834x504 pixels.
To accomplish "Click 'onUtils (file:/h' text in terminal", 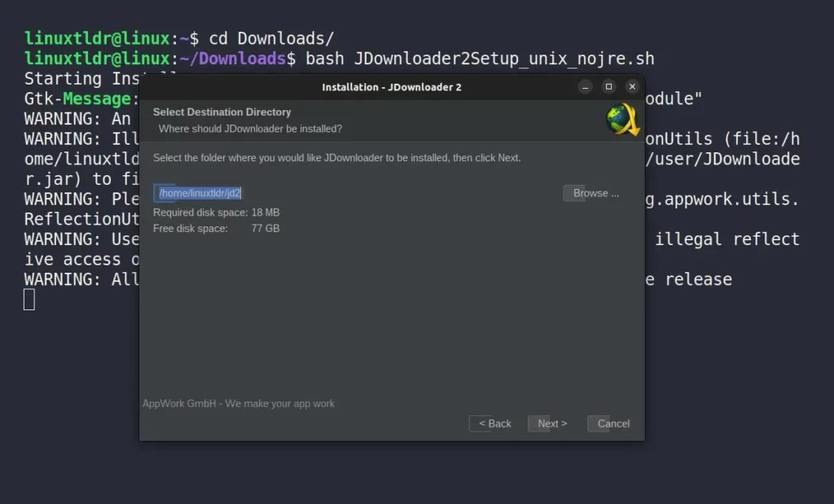I will pos(722,139).
